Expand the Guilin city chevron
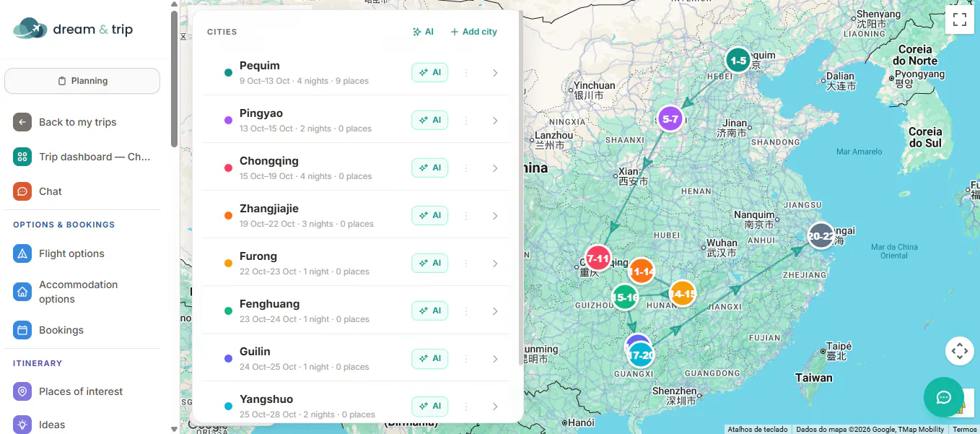 pyautogui.click(x=495, y=359)
